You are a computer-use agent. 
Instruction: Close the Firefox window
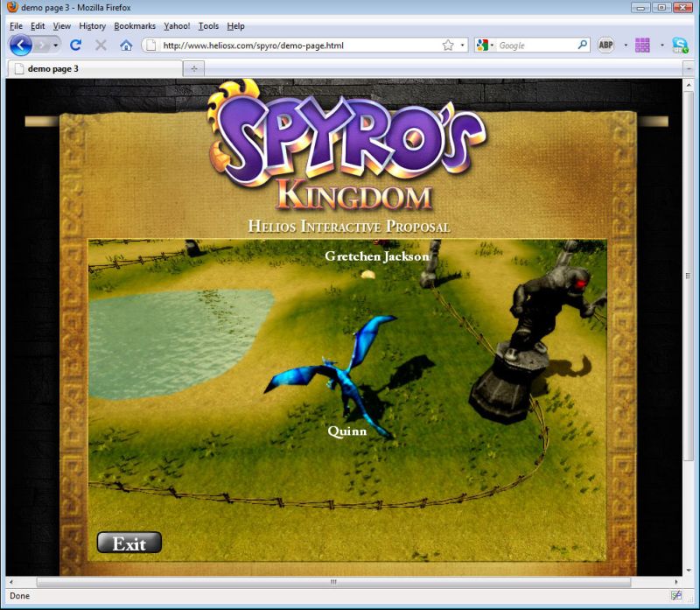(682, 7)
